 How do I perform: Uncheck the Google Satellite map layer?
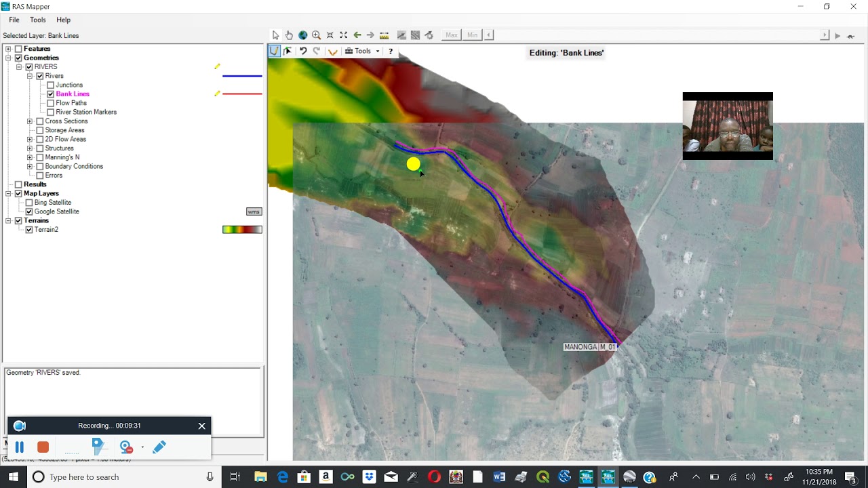(x=29, y=211)
